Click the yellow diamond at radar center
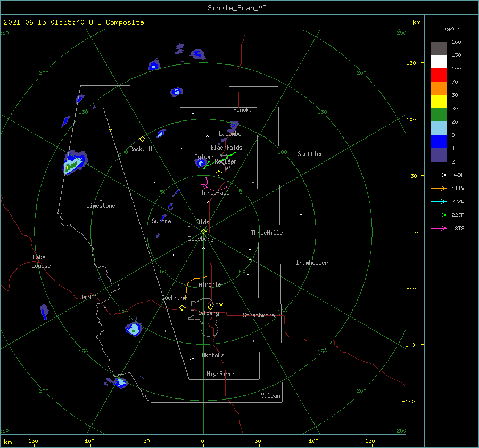The width and height of the screenshot is (479, 448). pyautogui.click(x=203, y=232)
